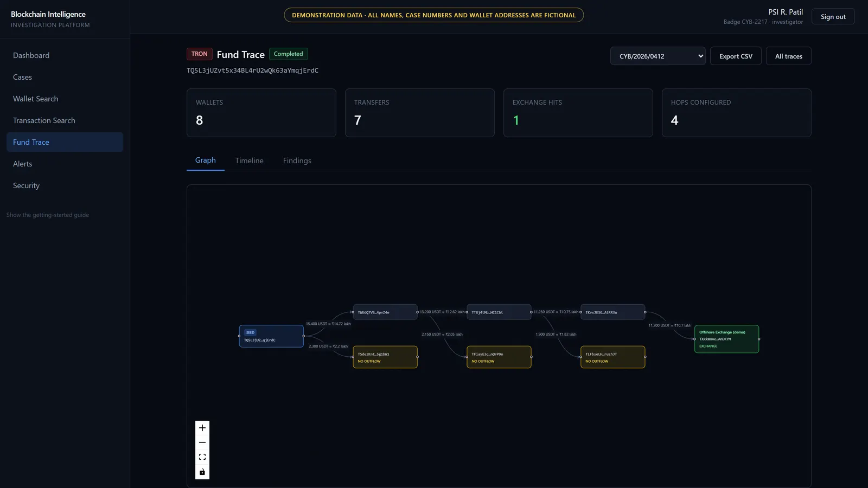Click the 15,400 USDT transfer edge label
The height and width of the screenshot is (488, 868).
click(x=328, y=324)
